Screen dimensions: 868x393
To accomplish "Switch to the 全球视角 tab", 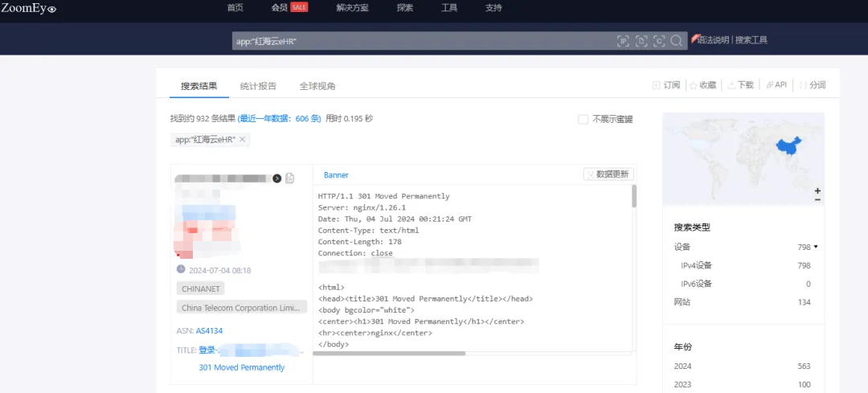I will coord(317,86).
